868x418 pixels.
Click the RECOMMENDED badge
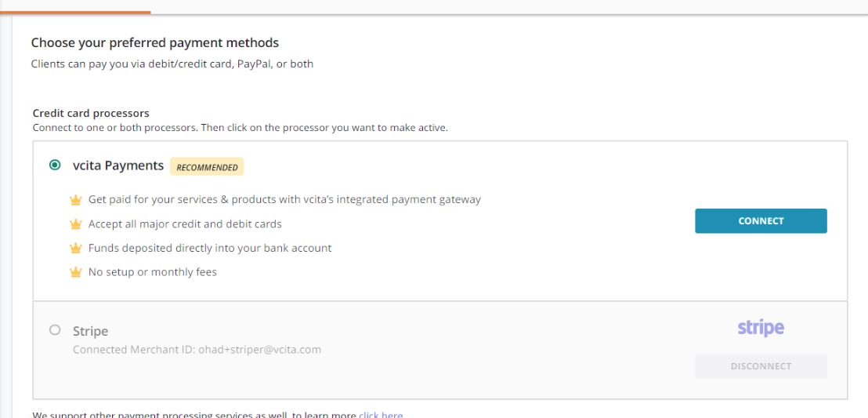(207, 167)
